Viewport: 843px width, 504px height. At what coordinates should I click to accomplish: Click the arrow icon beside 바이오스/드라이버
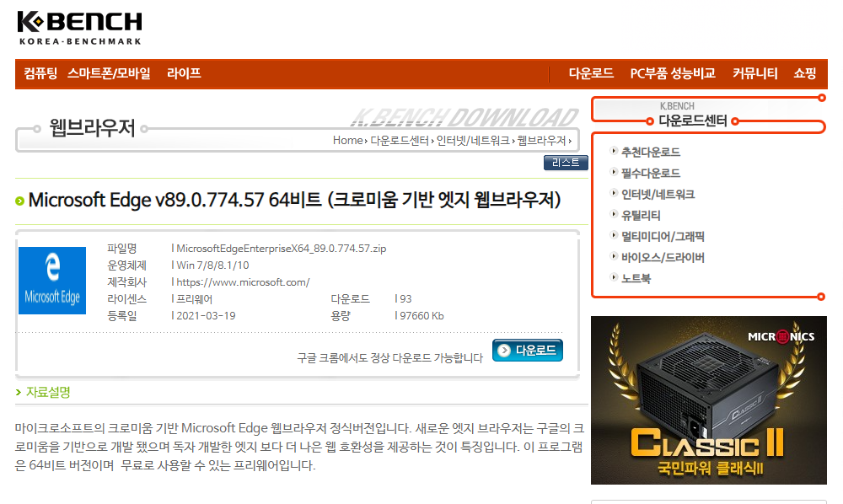coord(614,256)
